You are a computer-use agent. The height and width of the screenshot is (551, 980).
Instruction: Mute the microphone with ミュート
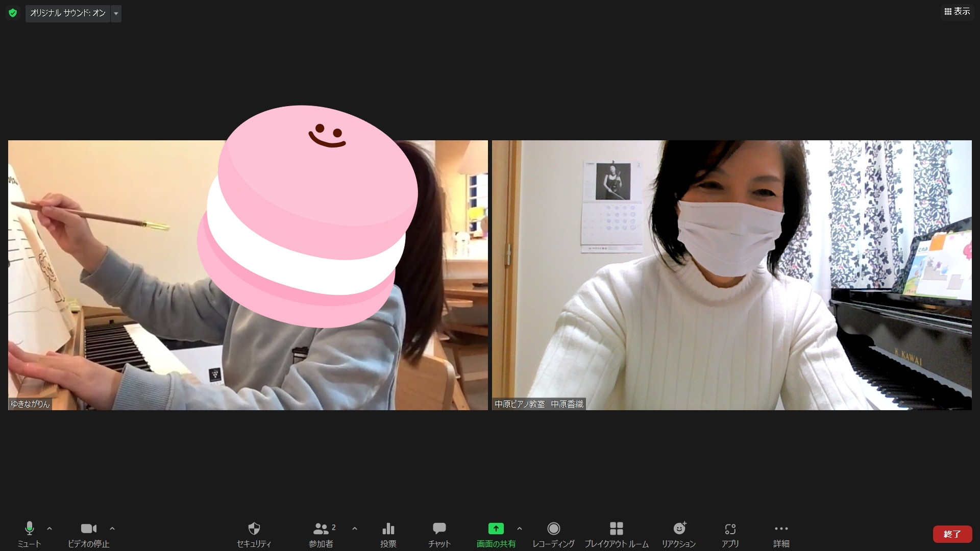click(x=29, y=534)
